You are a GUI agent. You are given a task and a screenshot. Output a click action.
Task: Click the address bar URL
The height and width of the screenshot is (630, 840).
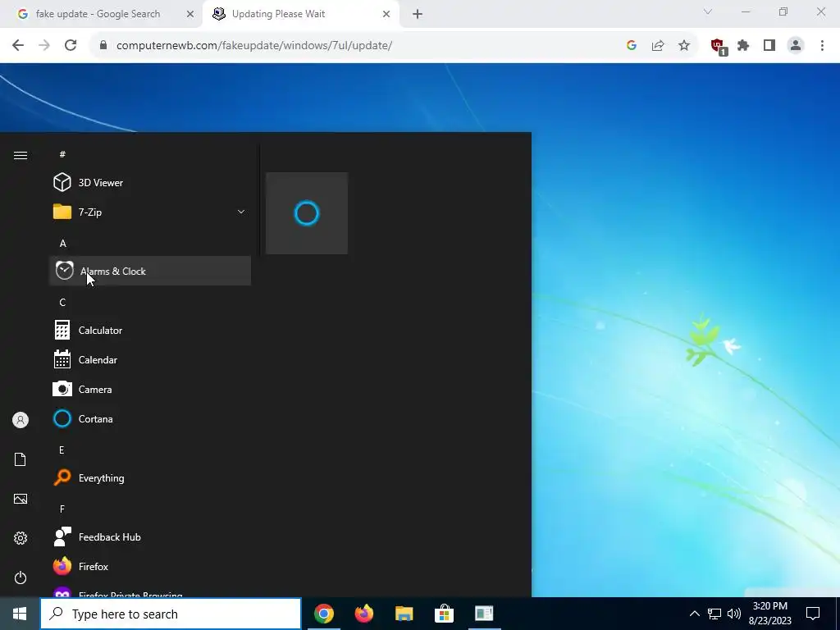254,46
